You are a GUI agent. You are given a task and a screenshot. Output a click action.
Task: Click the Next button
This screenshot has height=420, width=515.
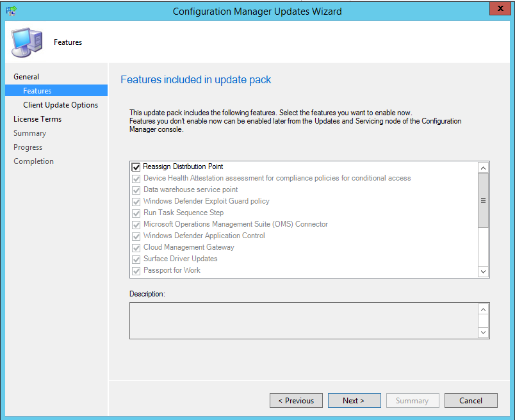[x=354, y=400]
